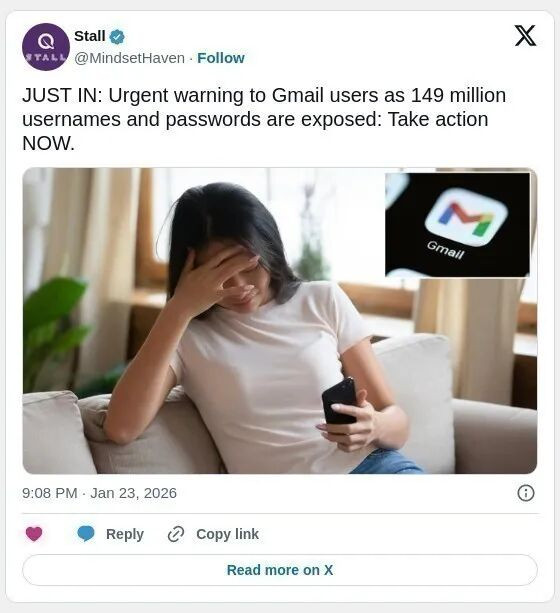Open the tweet info circle icon
560x613 pixels.
526,493
